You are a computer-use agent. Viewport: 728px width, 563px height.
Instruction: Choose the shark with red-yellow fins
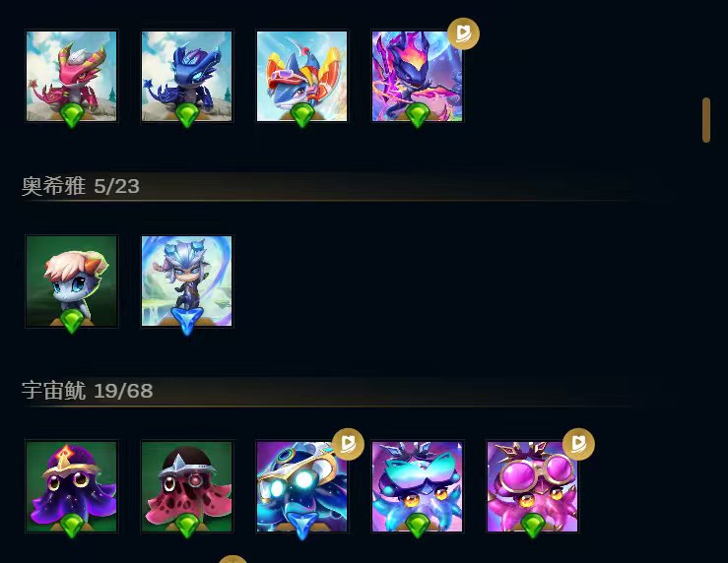pyautogui.click(x=301, y=76)
